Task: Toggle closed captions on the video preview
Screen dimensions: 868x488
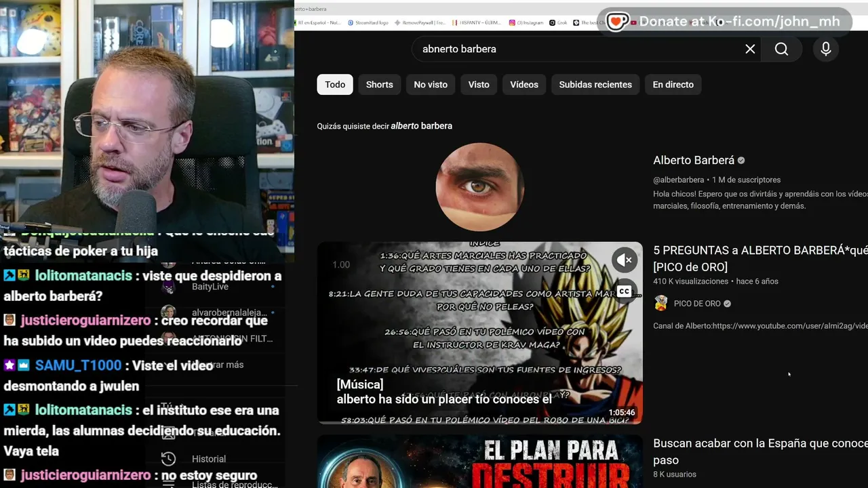Action: click(625, 291)
